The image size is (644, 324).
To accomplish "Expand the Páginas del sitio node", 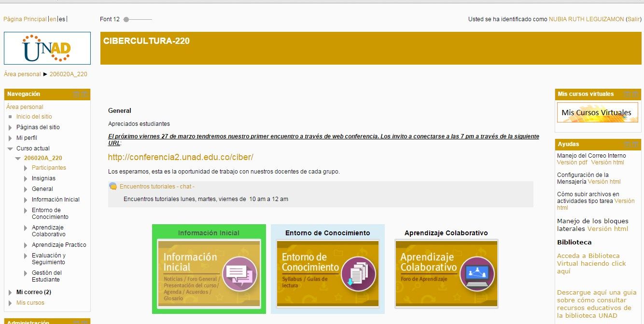I will [x=10, y=127].
